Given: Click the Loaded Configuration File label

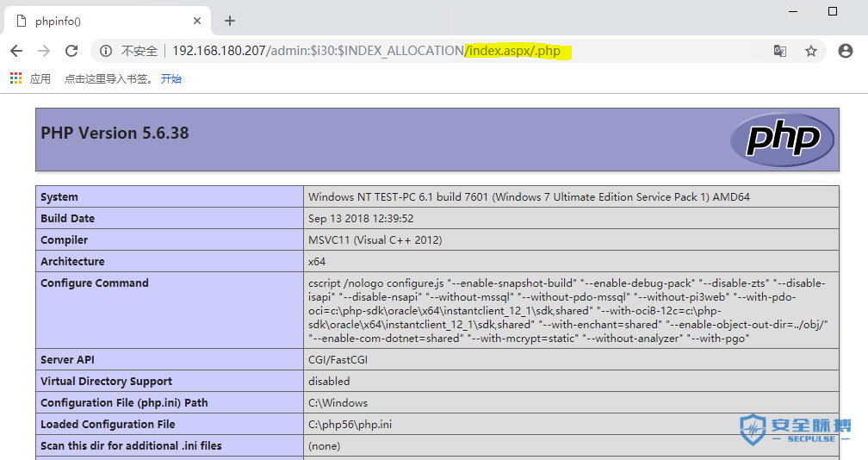Looking at the screenshot, I should pyautogui.click(x=108, y=425).
